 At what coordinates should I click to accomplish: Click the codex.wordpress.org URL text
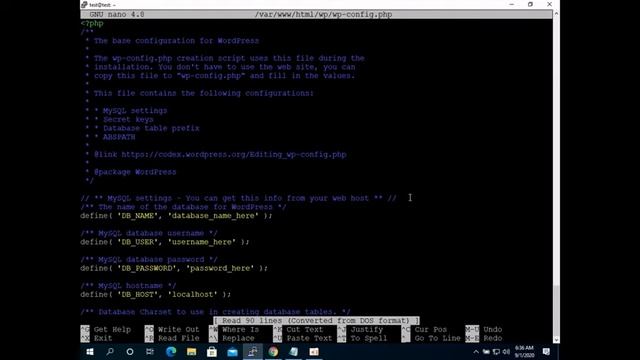tap(234, 154)
